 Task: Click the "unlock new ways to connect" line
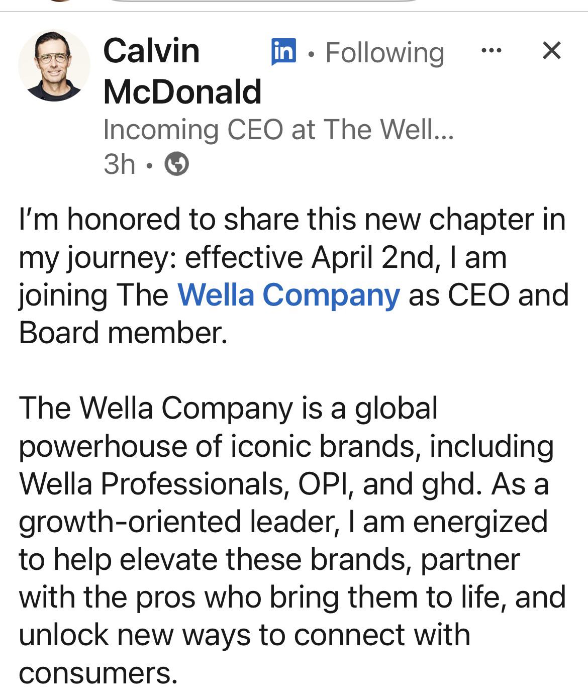pyautogui.click(x=244, y=635)
